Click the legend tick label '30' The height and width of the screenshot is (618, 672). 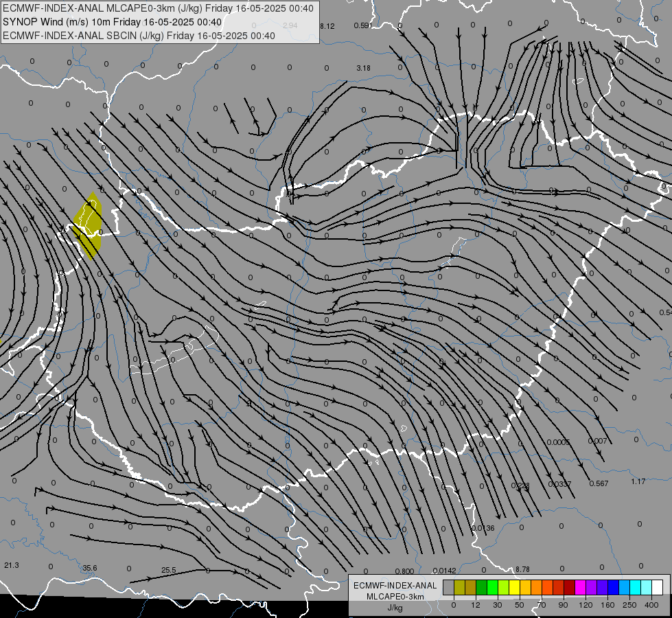497,605
